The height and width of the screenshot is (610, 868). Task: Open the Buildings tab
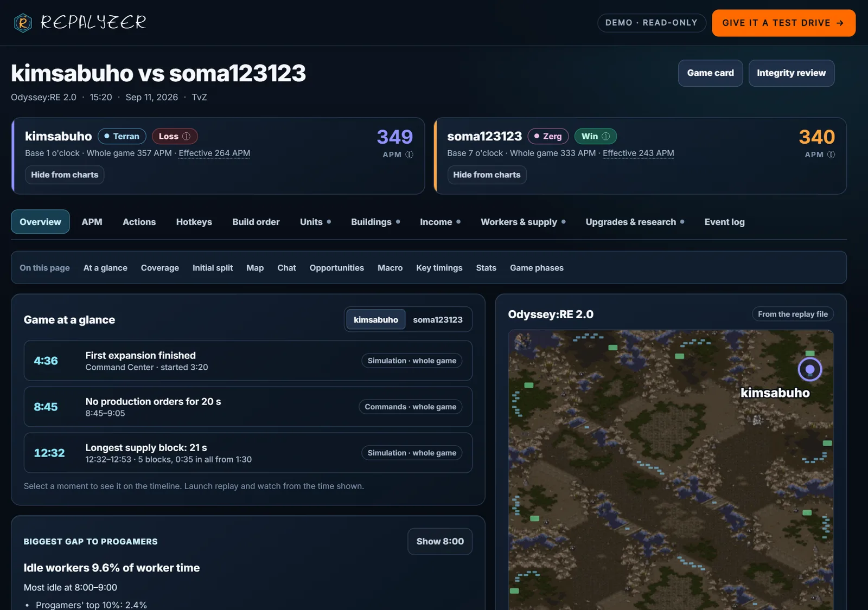coord(375,222)
